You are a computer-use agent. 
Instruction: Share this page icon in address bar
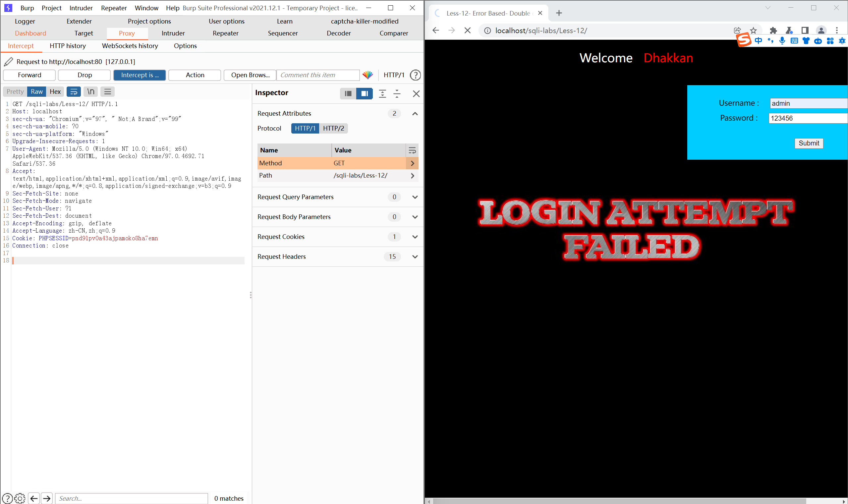(737, 30)
